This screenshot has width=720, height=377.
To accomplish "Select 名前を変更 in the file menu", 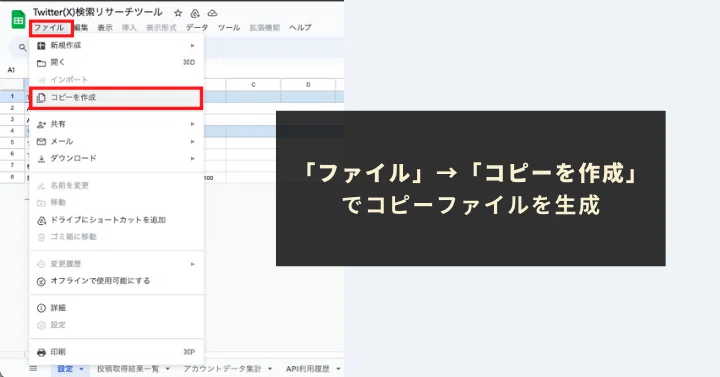I will pos(116,186).
